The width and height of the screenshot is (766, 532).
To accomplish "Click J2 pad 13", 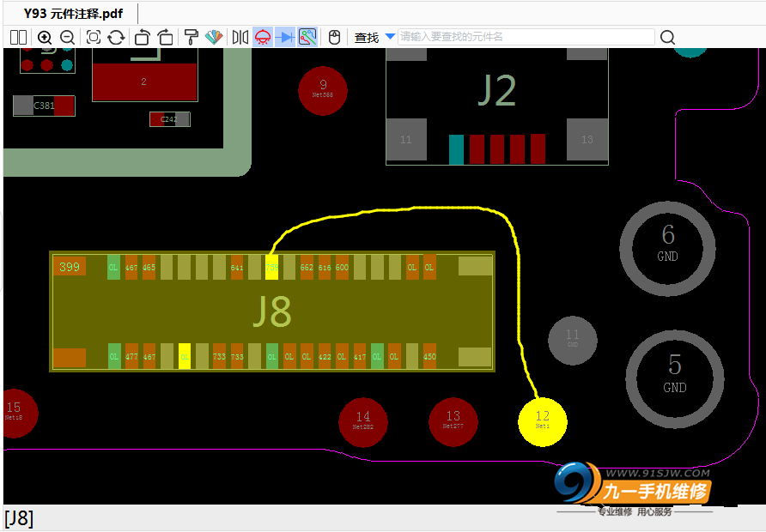I will [x=587, y=140].
